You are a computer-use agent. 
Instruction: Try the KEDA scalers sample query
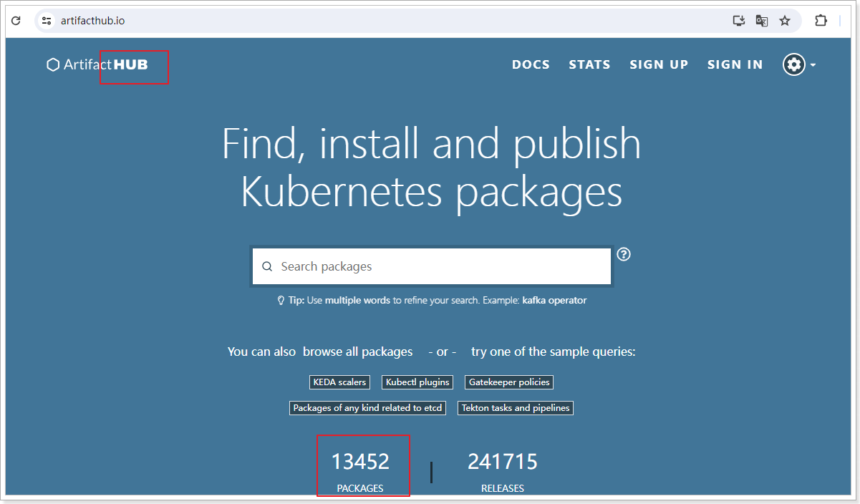coord(339,382)
